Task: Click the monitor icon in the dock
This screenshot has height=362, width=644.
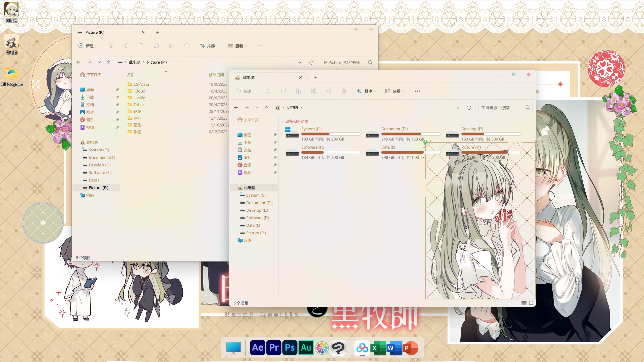Action: pos(233,348)
